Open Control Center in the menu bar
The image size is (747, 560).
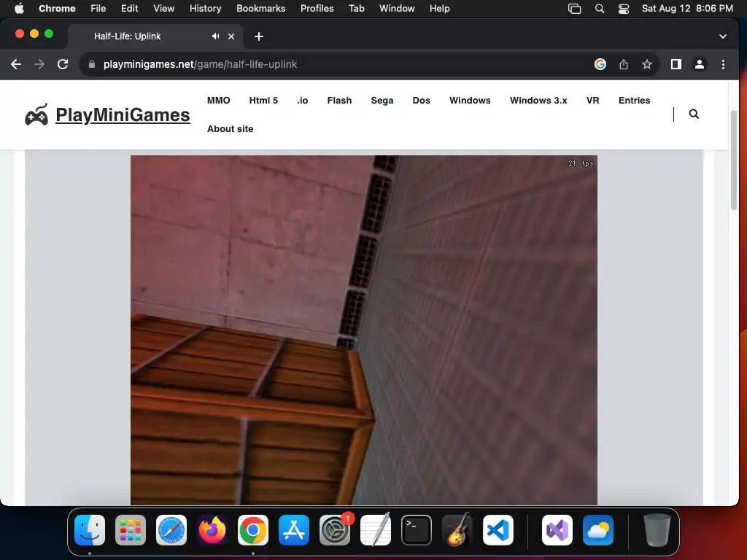[624, 9]
